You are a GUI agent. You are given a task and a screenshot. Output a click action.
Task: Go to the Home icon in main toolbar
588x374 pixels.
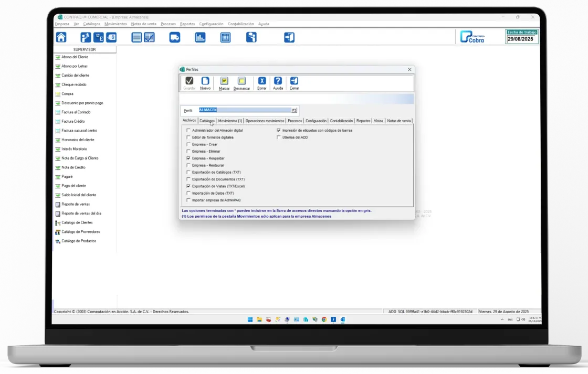click(x=61, y=37)
